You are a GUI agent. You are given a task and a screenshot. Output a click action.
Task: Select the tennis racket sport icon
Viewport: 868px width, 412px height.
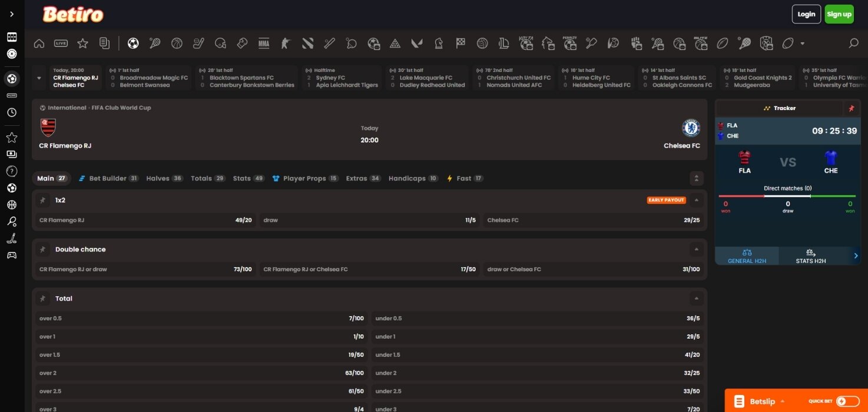(x=155, y=43)
